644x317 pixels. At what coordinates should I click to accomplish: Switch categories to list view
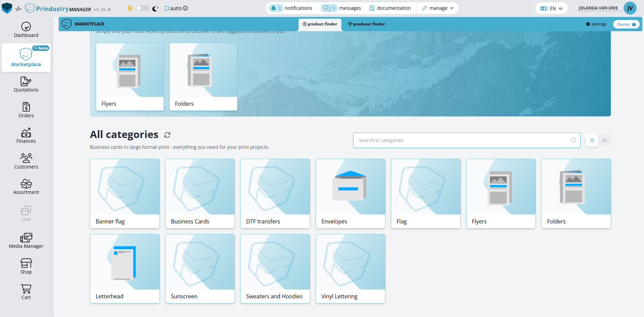pos(605,140)
